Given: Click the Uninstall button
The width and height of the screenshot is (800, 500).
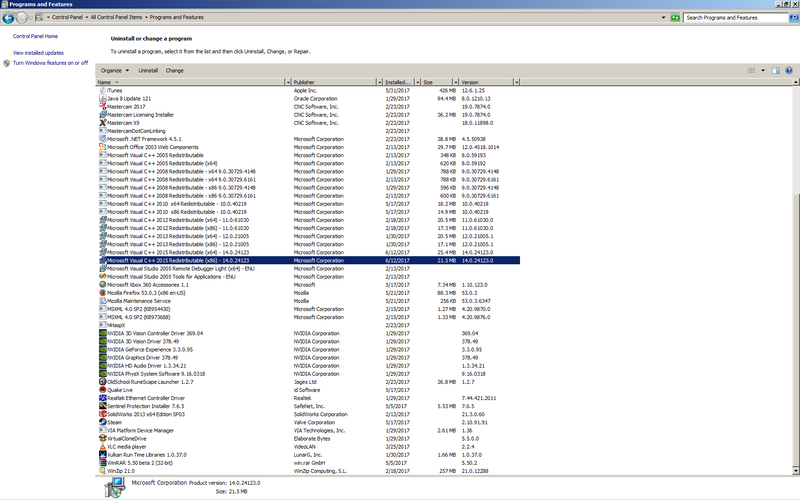Looking at the screenshot, I should (x=148, y=70).
